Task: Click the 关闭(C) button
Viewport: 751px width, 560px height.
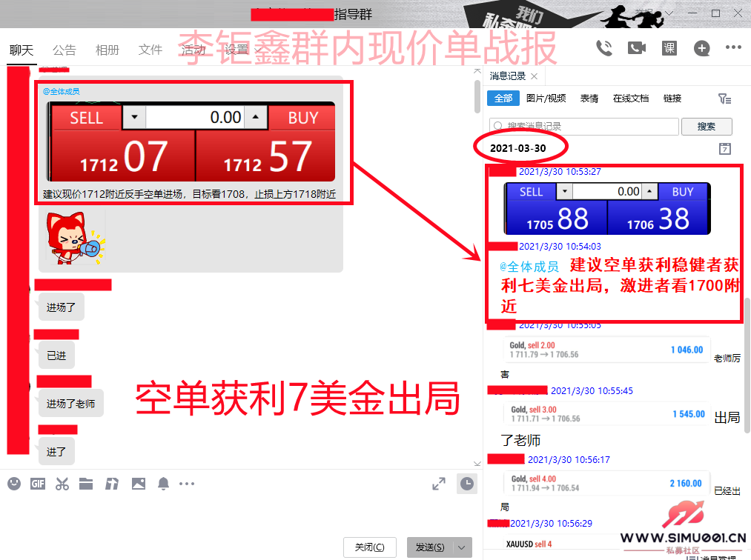Action: [x=369, y=547]
